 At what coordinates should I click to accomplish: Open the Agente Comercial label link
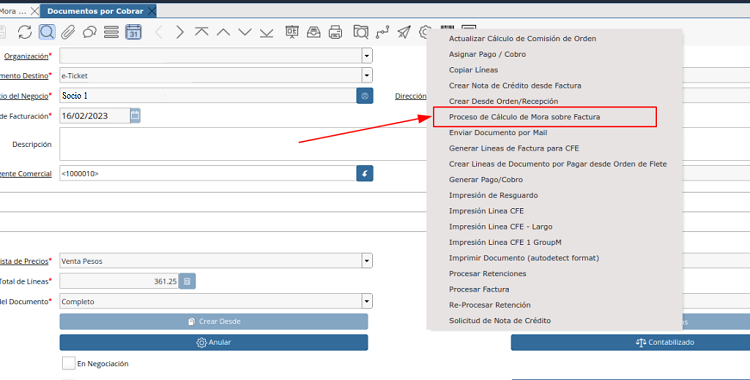click(x=26, y=173)
